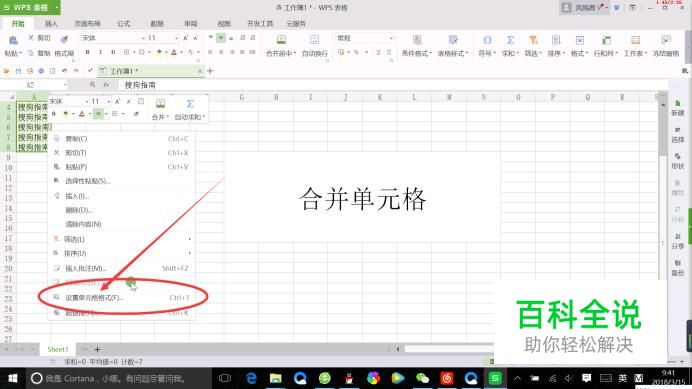692x389 pixels.
Task: Switch to the Insert (插入) ribbon tab
Action: pos(51,23)
